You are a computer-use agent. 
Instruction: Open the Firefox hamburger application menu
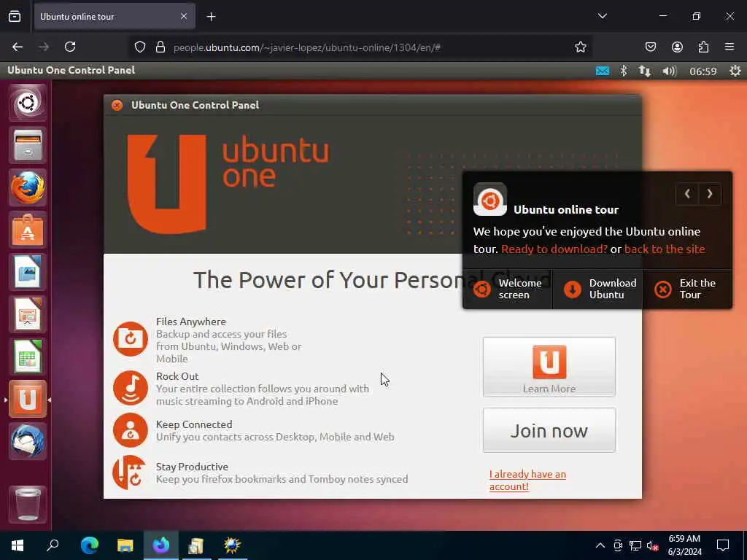(x=729, y=47)
